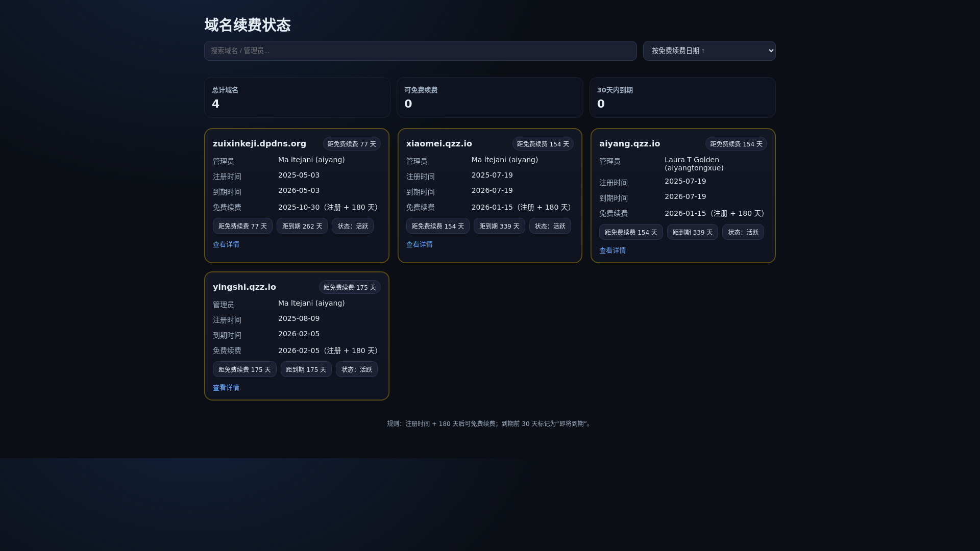Click the 距到期 175 天 chip

coord(306,369)
